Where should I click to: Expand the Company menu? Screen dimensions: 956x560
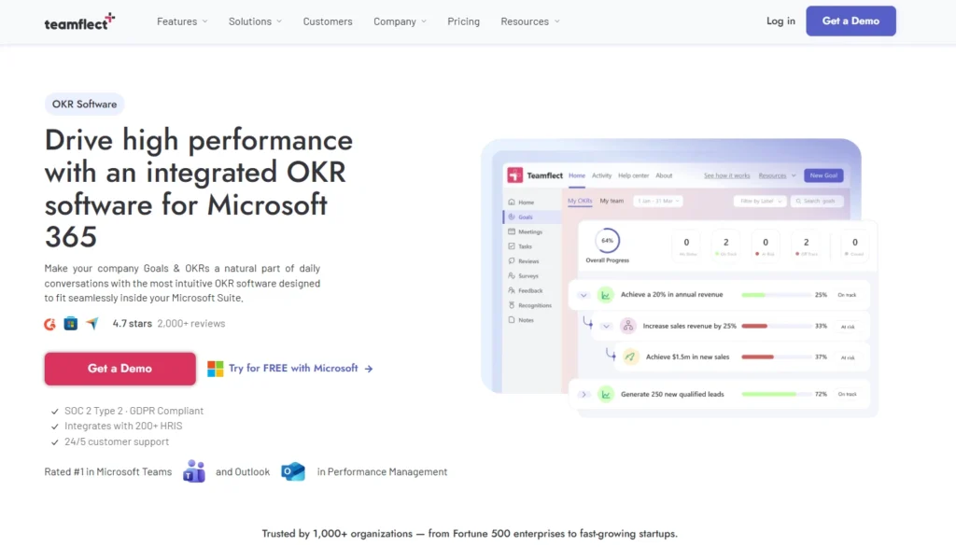(400, 21)
